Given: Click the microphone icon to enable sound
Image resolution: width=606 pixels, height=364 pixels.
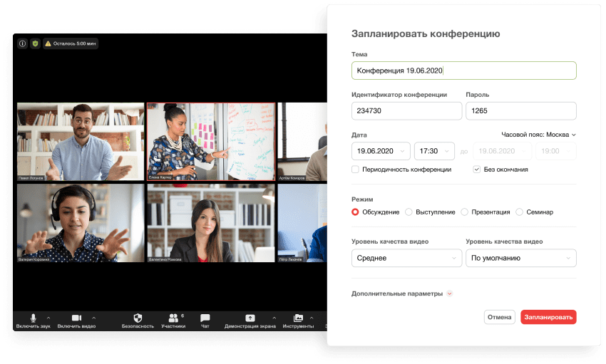Looking at the screenshot, I should [34, 318].
